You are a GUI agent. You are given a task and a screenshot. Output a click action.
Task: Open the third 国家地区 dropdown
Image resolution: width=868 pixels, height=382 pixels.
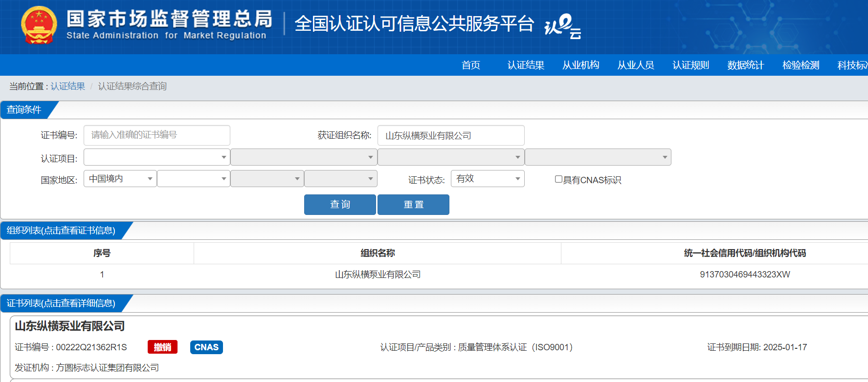(x=267, y=179)
